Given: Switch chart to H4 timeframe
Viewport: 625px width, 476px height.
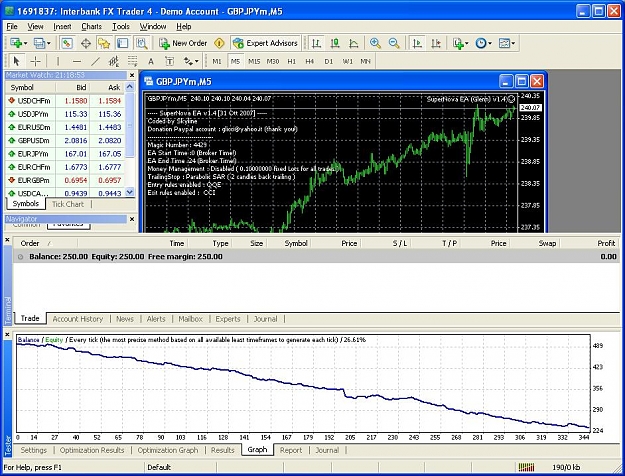Looking at the screenshot, I should (310, 61).
